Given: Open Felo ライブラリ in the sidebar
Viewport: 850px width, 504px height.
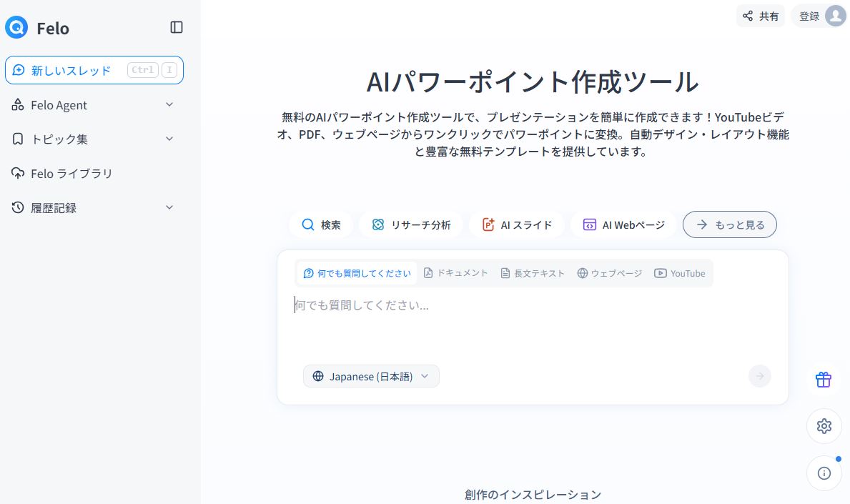Looking at the screenshot, I should (x=71, y=174).
